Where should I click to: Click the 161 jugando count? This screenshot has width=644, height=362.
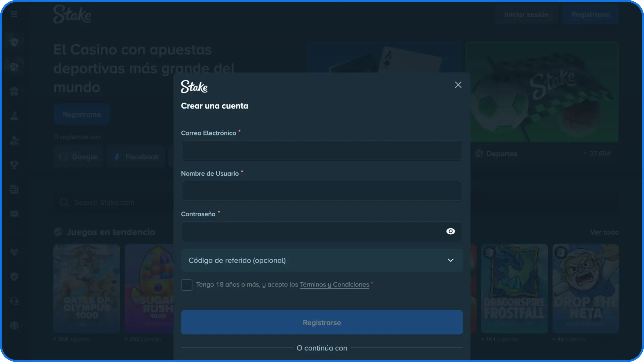tap(502, 339)
